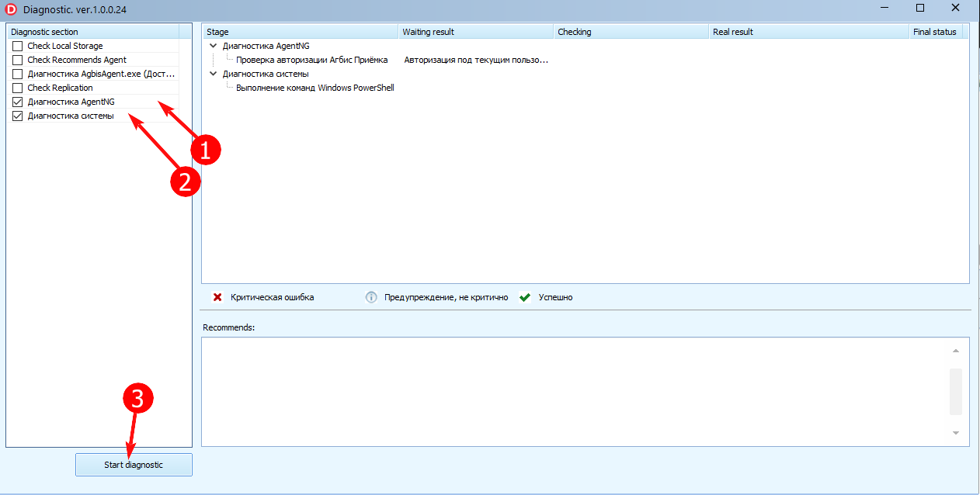The image size is (980, 495).
Task: Collapse the Диагностика системы tree node
Action: coord(213,74)
